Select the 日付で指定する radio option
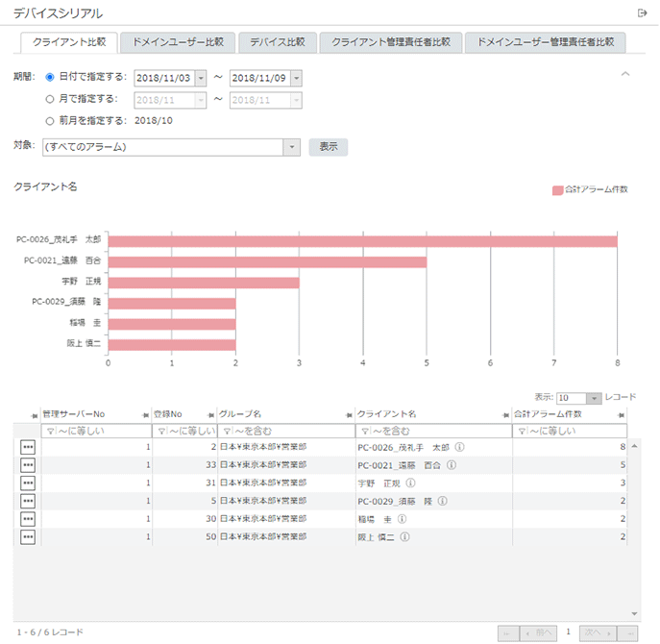The height and width of the screenshot is (644, 660). tap(50, 77)
